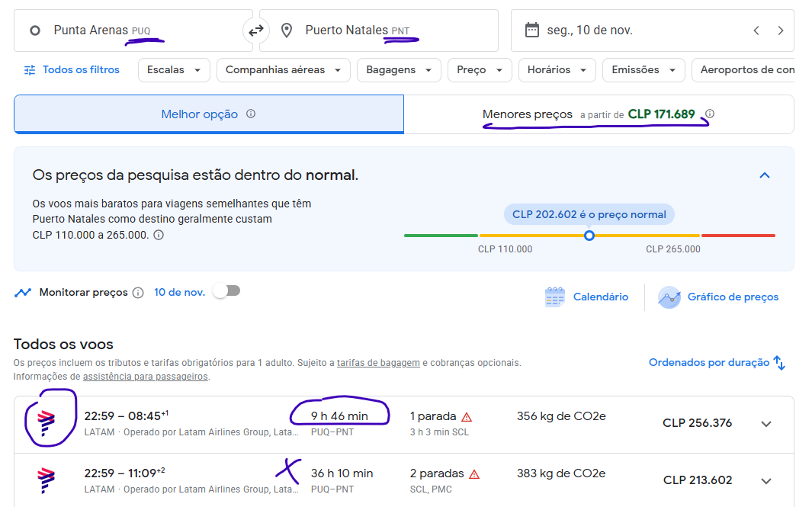This screenshot has width=812, height=507.
Task: Toggle the Monitorar preços switch
Action: 227,291
